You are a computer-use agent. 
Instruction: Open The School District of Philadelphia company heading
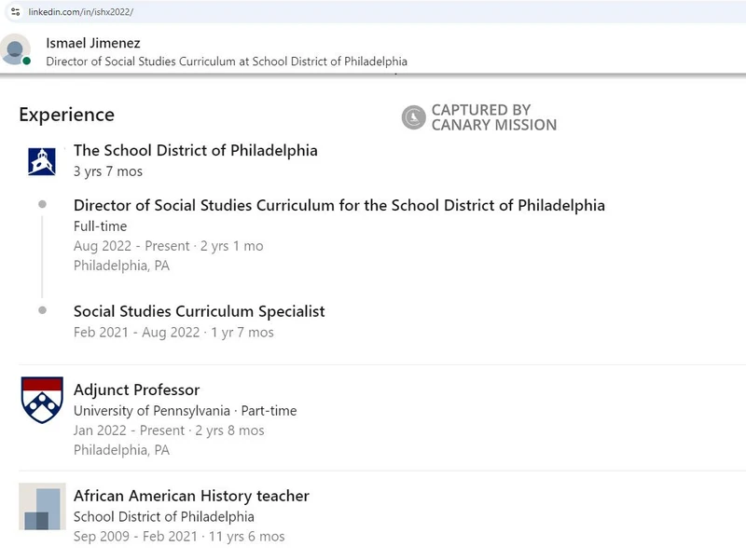click(x=195, y=150)
